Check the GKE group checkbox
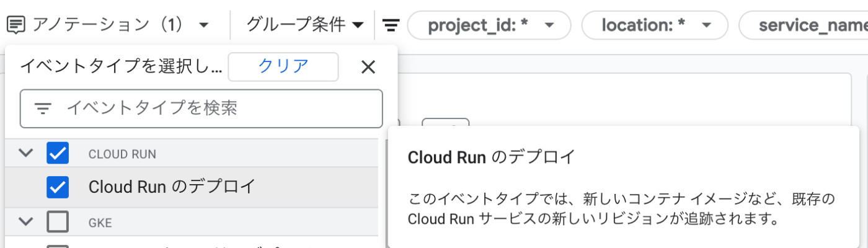 58,221
